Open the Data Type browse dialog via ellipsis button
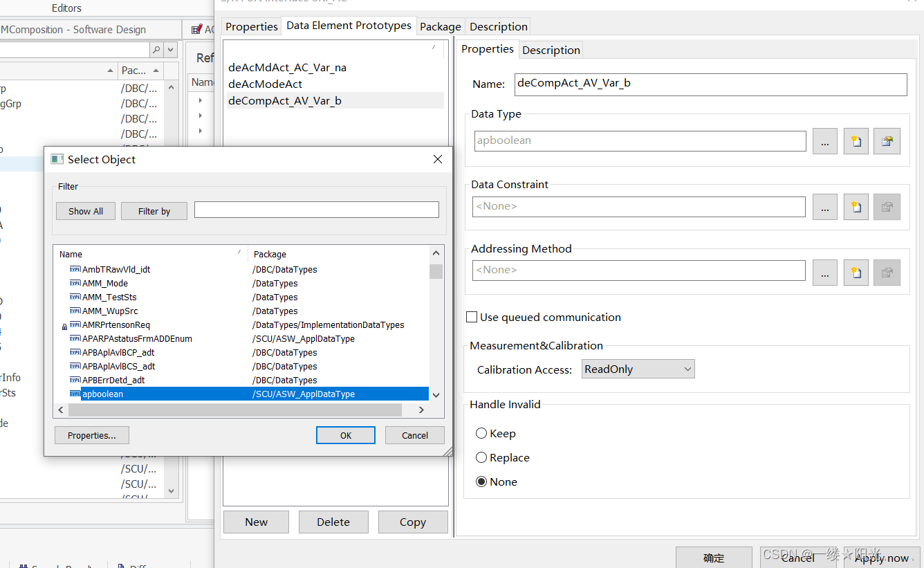The height and width of the screenshot is (568, 924). 824,140
